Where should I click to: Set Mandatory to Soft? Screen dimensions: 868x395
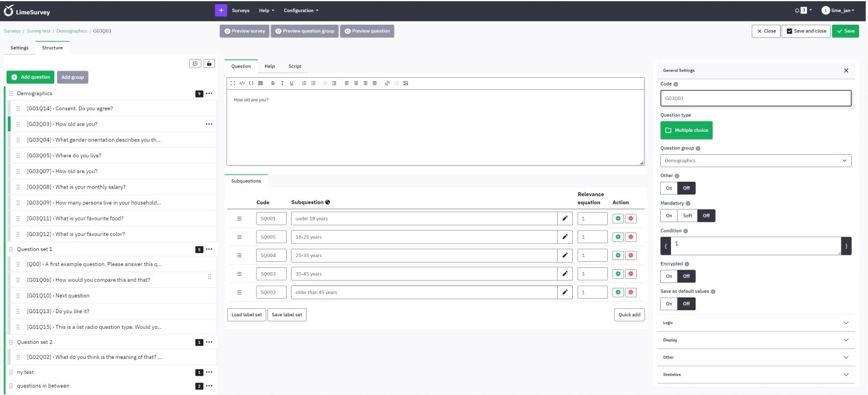point(686,215)
